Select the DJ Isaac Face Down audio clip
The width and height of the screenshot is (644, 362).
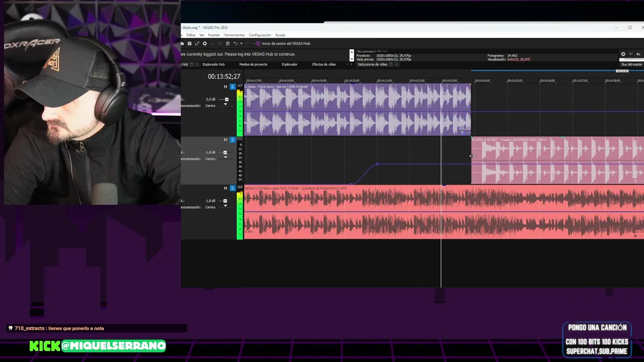[x=357, y=109]
